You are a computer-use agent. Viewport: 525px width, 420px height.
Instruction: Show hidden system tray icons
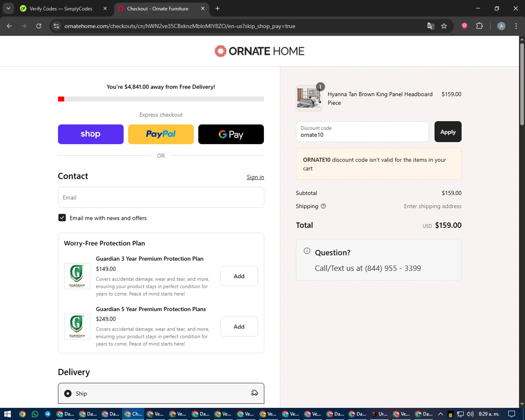(441, 414)
